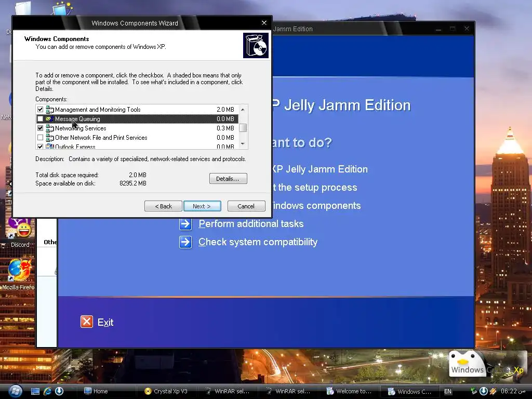Click the blue download arrow quick launch icon
Viewport: 532px width, 399px height.
[x=59, y=391]
